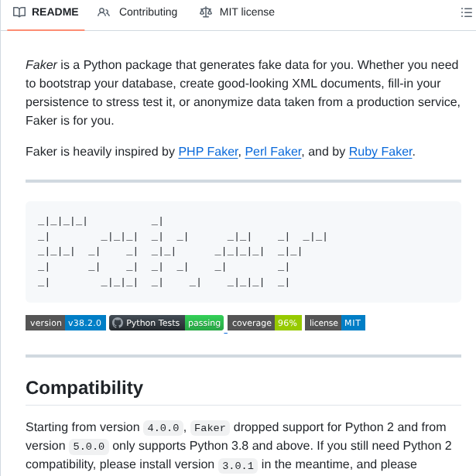The image size is (476, 476).
Task: Click the version v38.2.0 badge
Action: click(x=65, y=323)
